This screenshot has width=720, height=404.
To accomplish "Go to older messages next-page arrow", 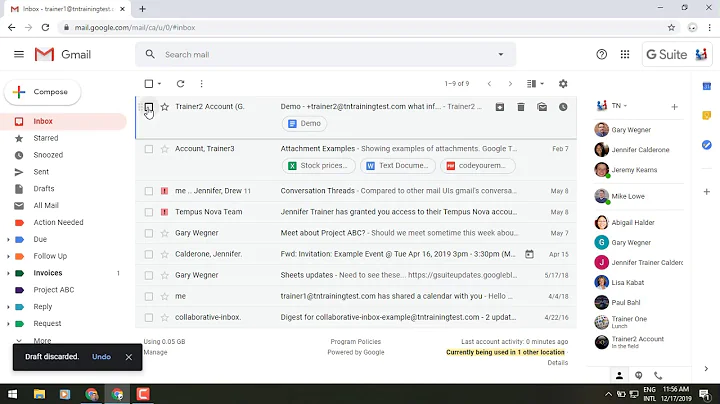I will pyautogui.click(x=510, y=84).
